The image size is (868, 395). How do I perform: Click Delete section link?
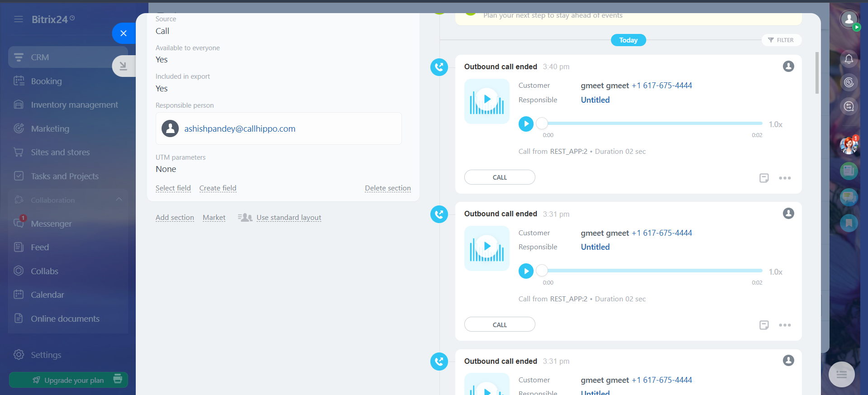pos(388,188)
